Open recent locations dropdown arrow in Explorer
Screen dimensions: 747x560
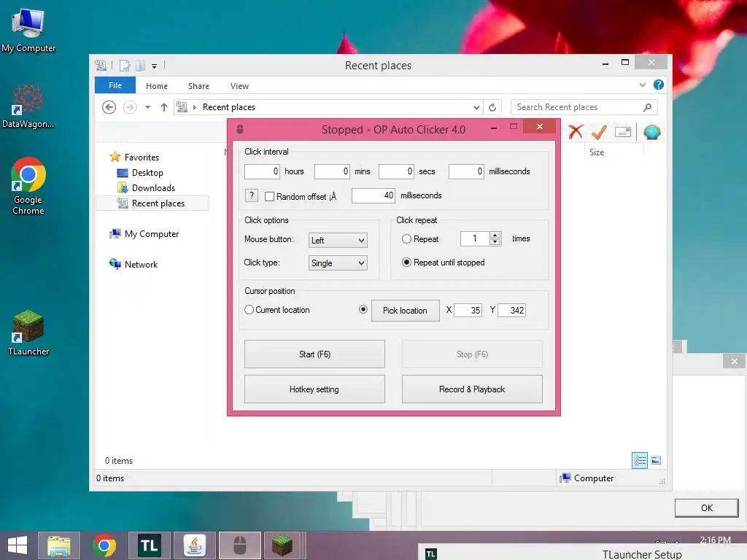[147, 107]
